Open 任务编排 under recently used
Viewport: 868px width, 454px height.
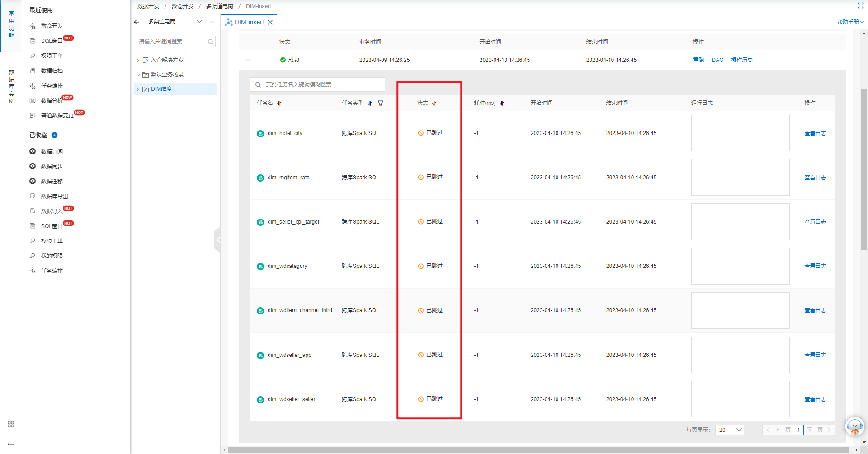click(52, 86)
